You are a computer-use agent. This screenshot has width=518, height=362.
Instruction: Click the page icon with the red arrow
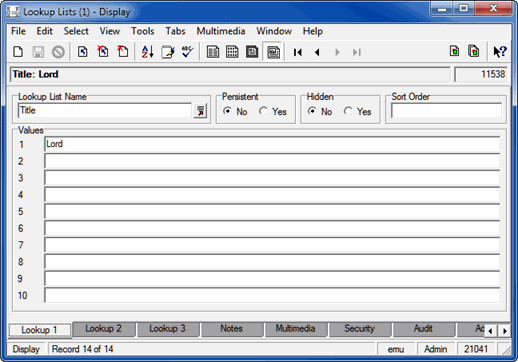123,52
